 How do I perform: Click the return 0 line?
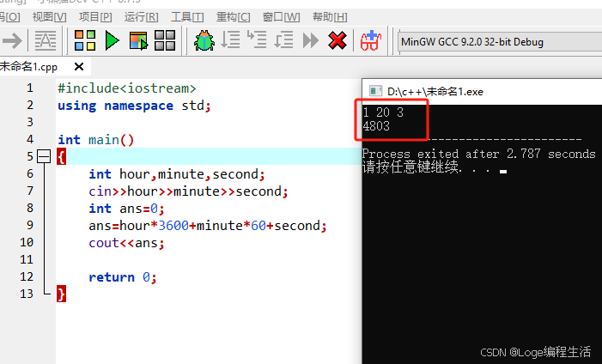[x=123, y=277]
